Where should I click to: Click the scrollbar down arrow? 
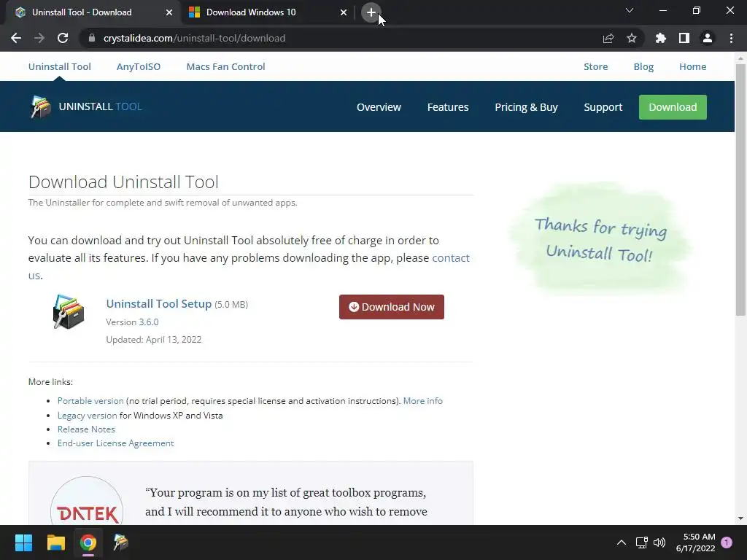[x=740, y=518]
